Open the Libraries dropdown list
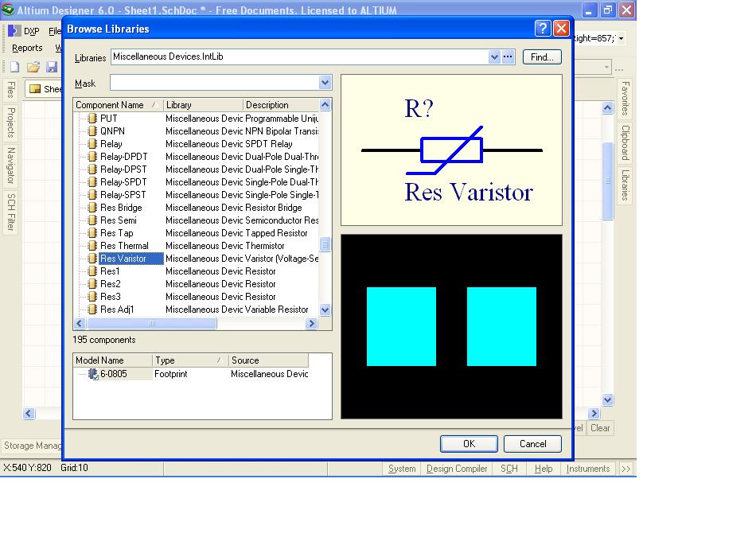Viewport: 756px width, 549px height. point(494,56)
